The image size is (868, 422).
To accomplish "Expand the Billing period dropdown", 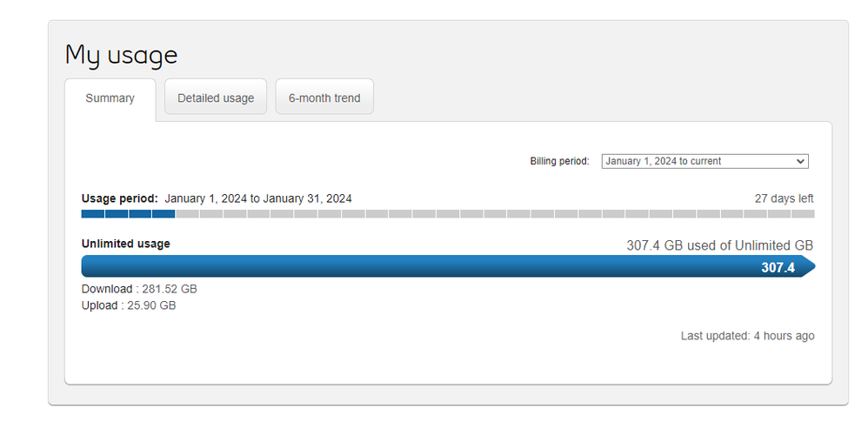I will [x=704, y=161].
